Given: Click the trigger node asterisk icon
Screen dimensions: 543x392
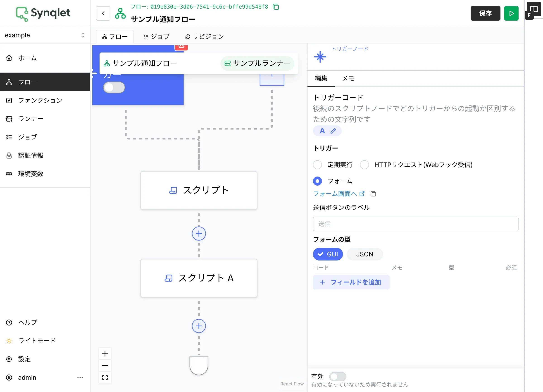Looking at the screenshot, I should (x=320, y=57).
